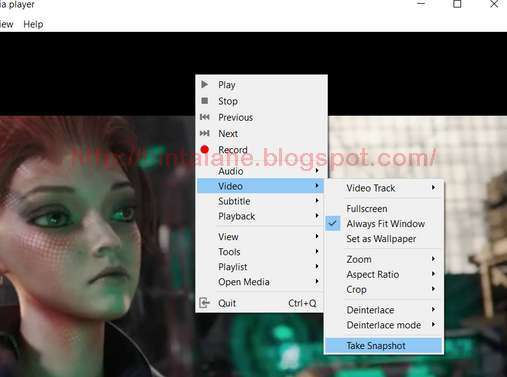Click the Quit exit icon

point(204,303)
